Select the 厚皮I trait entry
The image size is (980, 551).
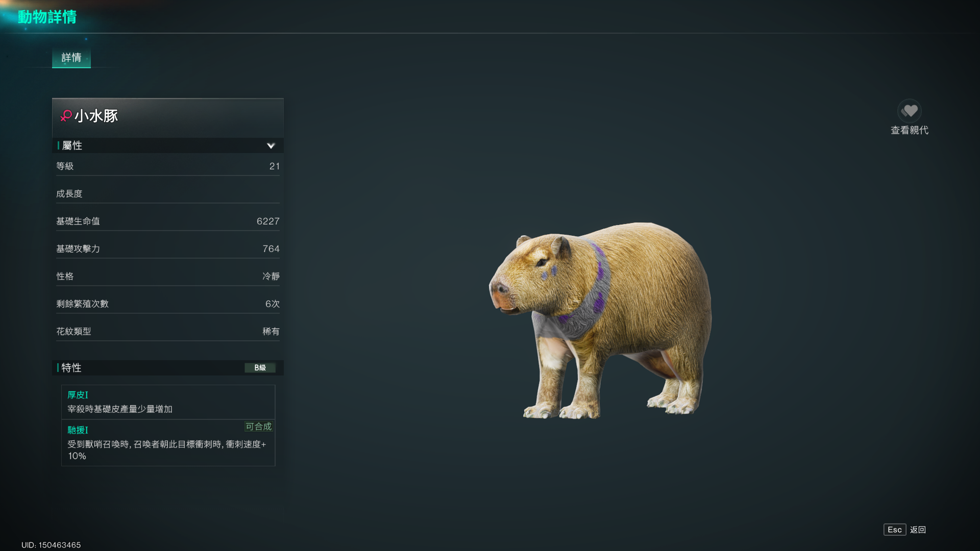click(x=168, y=402)
